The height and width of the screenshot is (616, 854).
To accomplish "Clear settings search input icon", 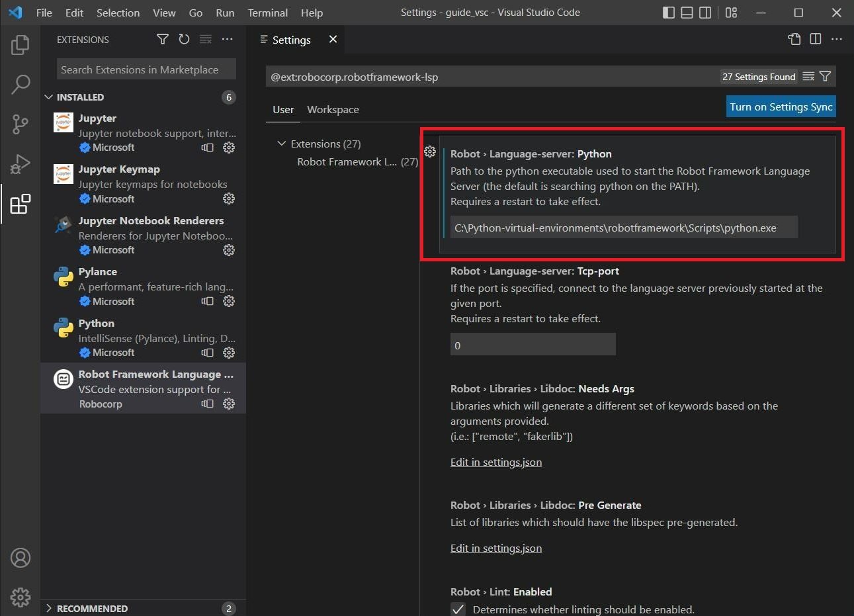I will pyautogui.click(x=808, y=77).
